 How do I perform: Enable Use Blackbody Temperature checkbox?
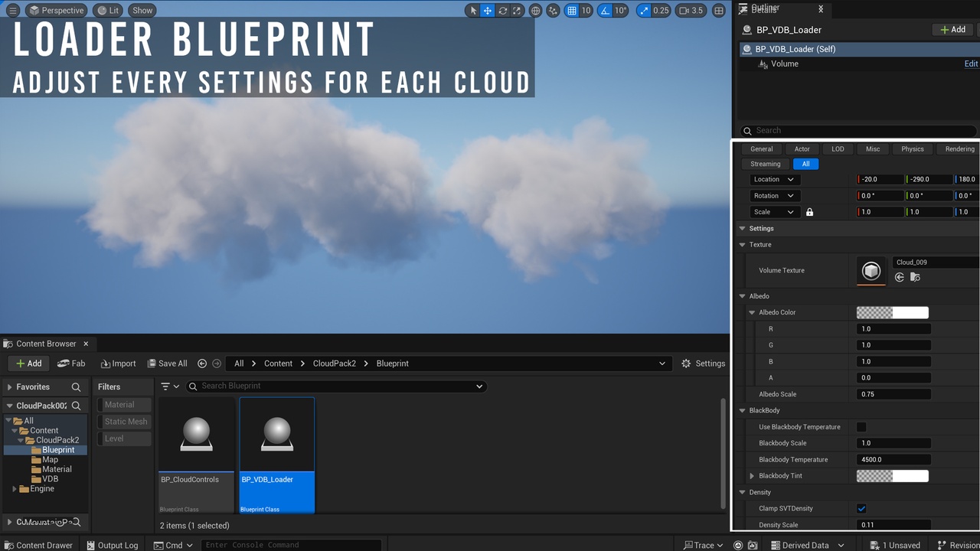coord(861,427)
